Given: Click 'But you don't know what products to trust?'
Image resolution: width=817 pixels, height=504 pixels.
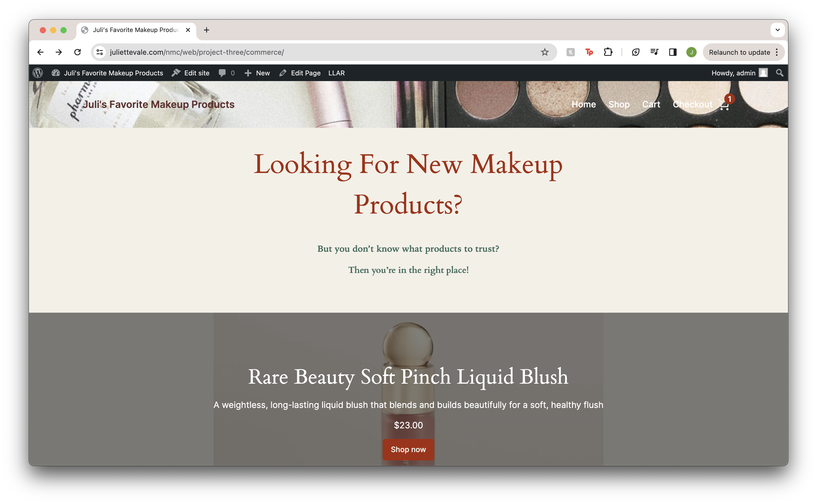Looking at the screenshot, I should [x=408, y=249].
